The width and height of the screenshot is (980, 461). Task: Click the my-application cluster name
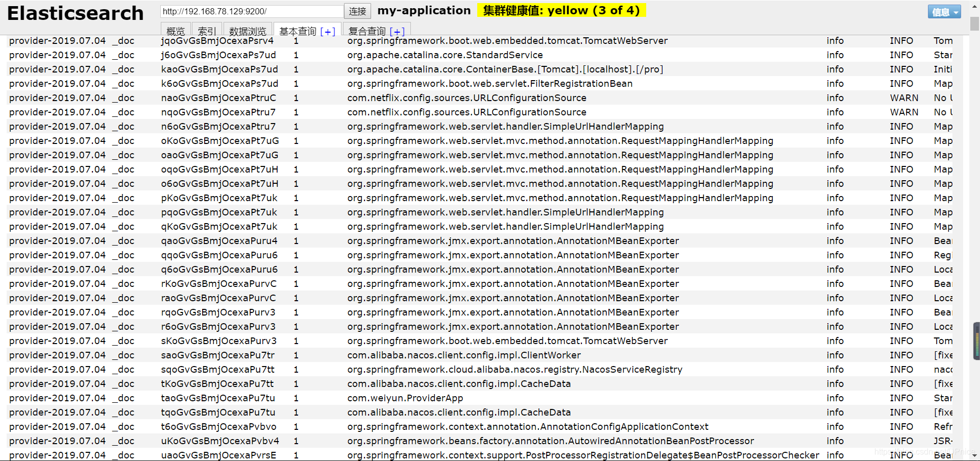coord(424,10)
